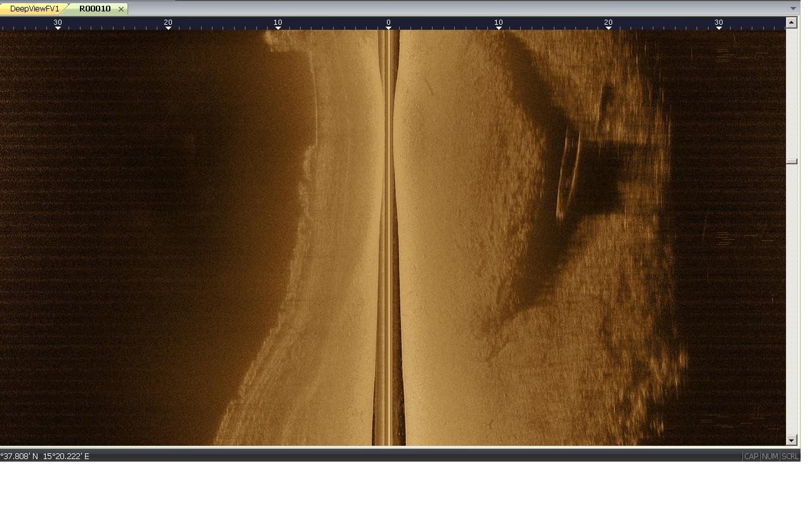Click the 10 mark on the ruler's left side
The width and height of the screenshot is (812, 506).
(278, 23)
